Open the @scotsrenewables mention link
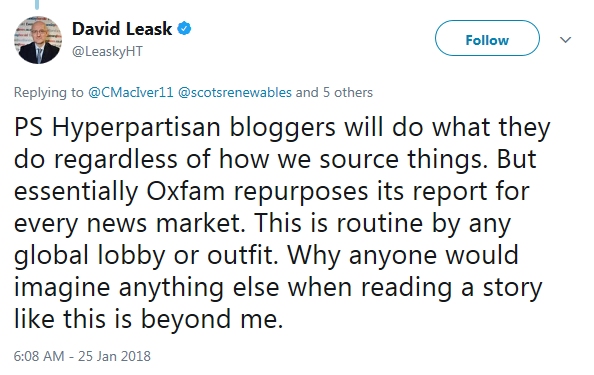 click(x=234, y=92)
